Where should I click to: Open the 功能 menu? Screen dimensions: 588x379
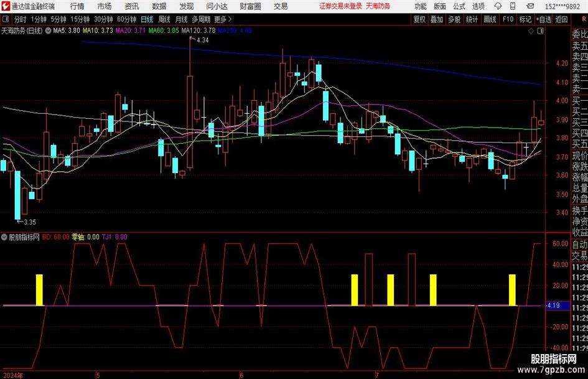[x=421, y=6]
